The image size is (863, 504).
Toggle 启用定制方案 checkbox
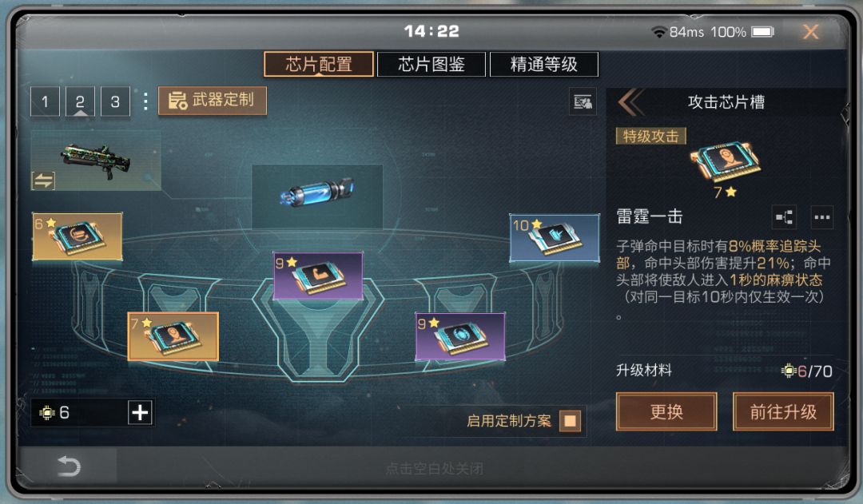pos(571,421)
